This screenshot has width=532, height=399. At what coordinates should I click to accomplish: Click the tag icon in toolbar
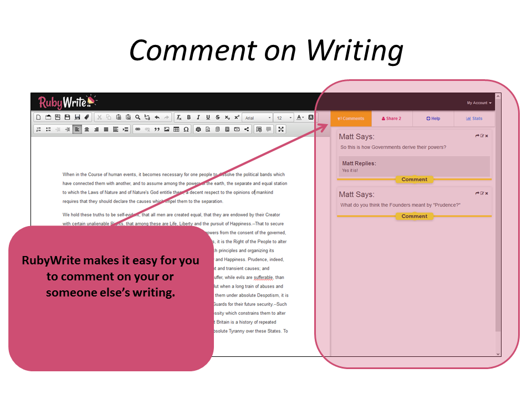click(x=87, y=117)
